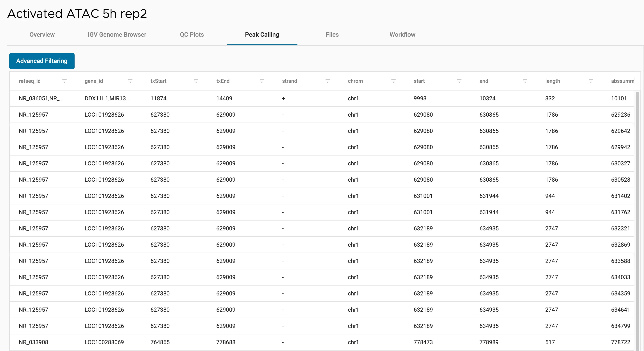
Task: Click the abssummit value 632321
Action: [621, 229]
